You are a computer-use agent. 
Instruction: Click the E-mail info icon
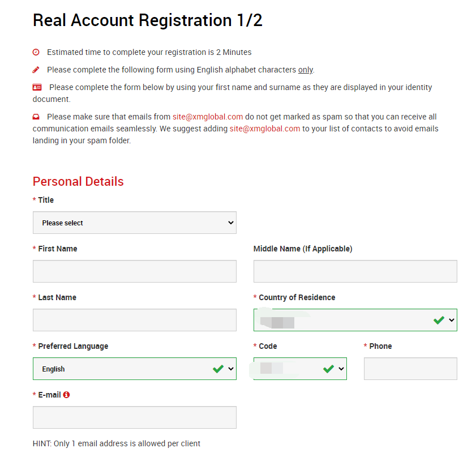66,395
